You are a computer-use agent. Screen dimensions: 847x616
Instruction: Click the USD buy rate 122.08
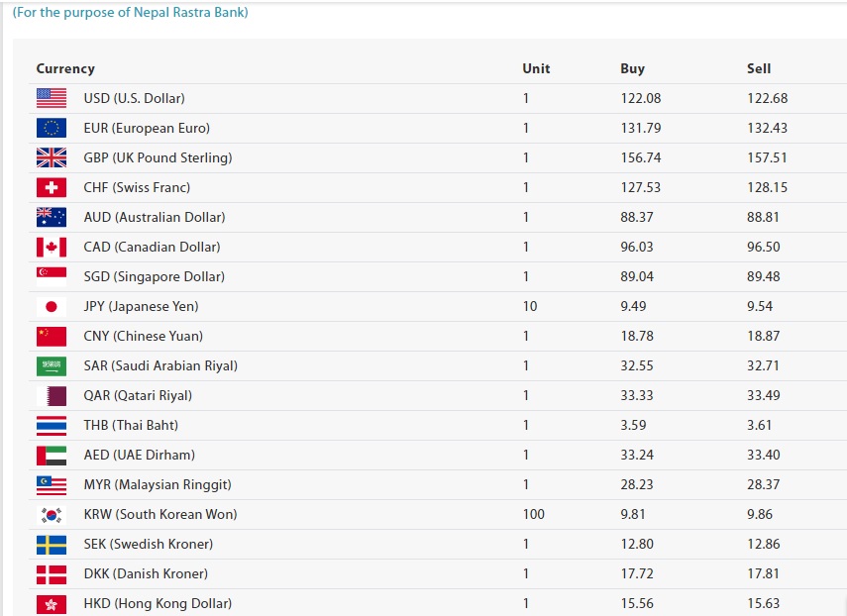click(641, 98)
